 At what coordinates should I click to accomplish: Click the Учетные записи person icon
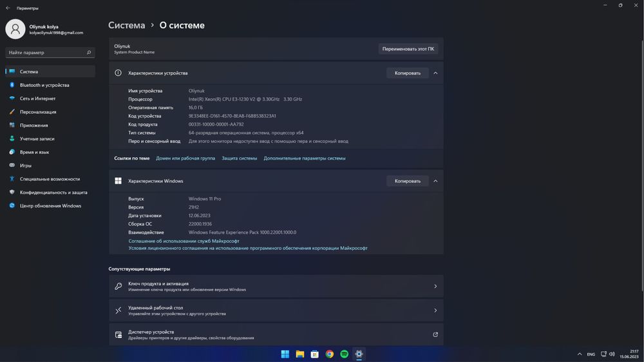(12, 138)
